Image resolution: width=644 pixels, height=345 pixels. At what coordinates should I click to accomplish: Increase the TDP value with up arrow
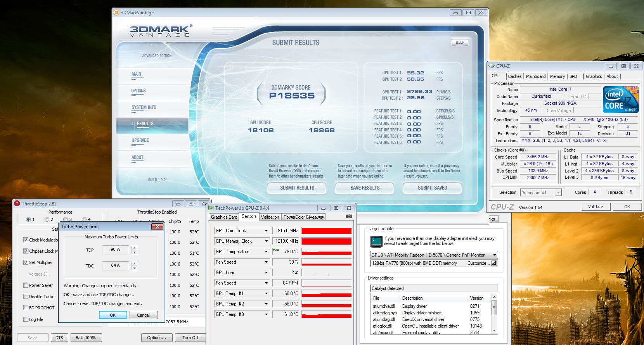click(x=134, y=247)
